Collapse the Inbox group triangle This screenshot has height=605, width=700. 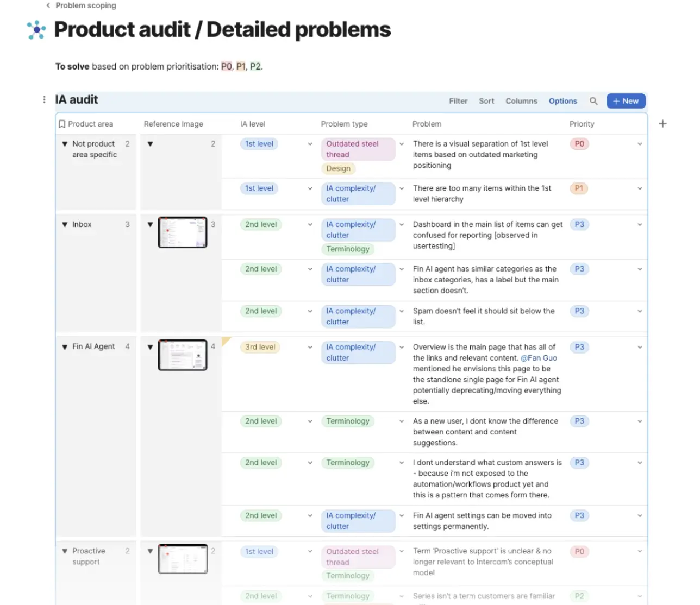(x=65, y=224)
